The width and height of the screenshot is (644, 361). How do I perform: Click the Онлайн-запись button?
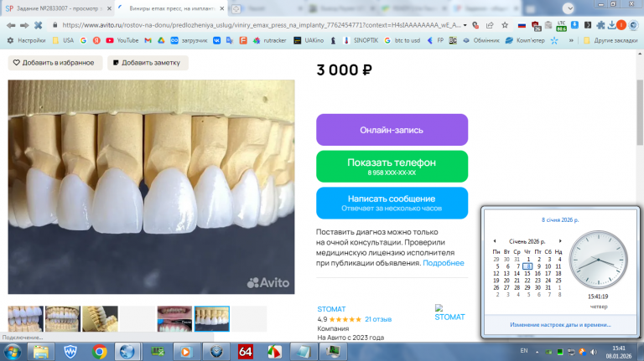392,130
